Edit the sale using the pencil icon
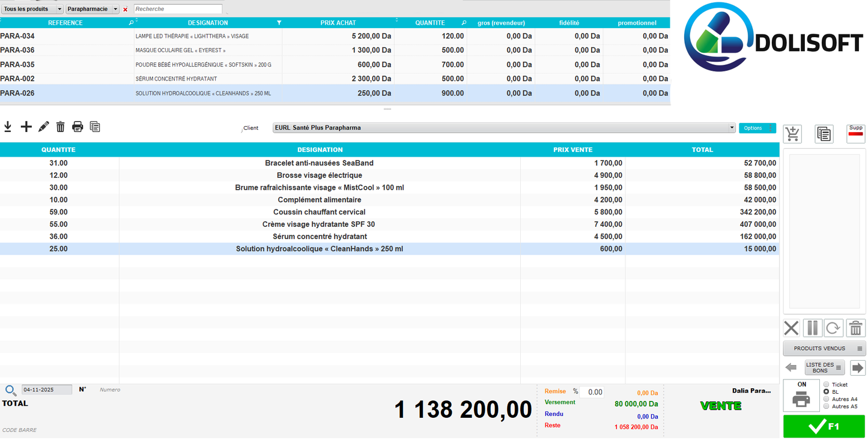The height and width of the screenshot is (440, 868). (x=43, y=127)
